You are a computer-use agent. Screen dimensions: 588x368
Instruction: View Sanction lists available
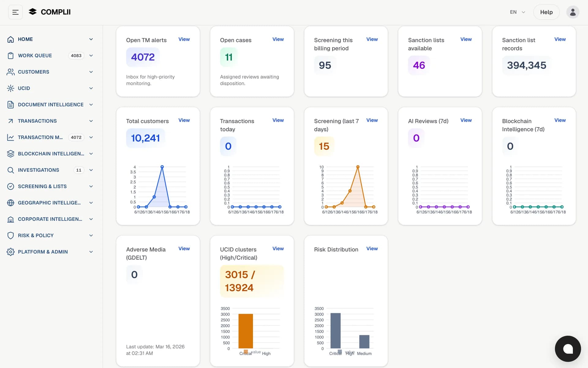coord(466,39)
